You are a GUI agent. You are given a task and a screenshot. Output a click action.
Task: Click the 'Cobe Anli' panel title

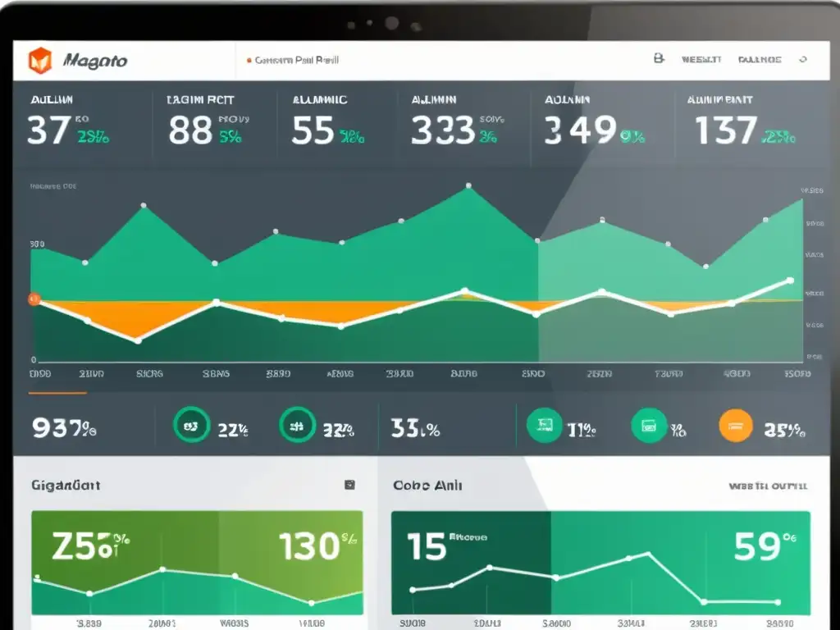click(x=427, y=486)
